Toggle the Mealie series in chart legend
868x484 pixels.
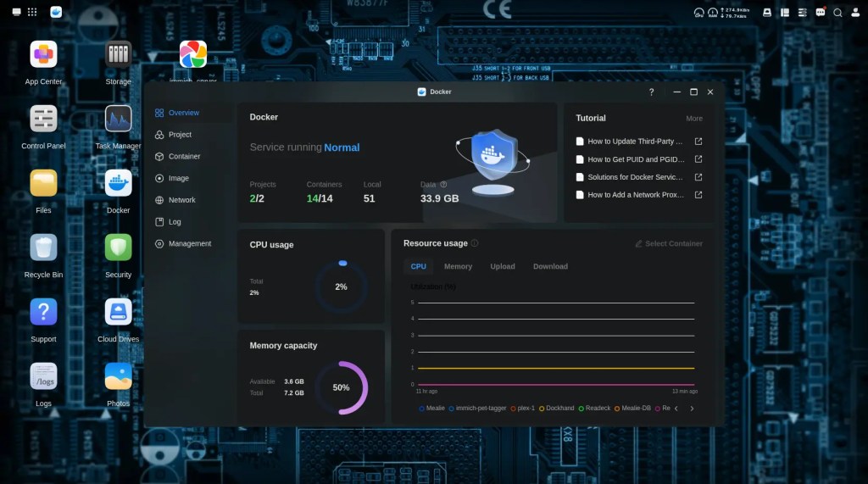pyautogui.click(x=431, y=408)
